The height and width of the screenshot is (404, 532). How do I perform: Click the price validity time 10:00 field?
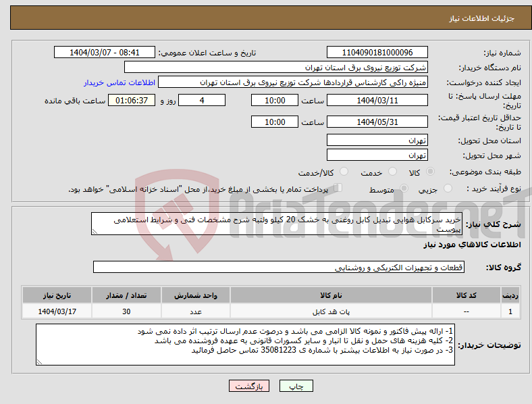pyautogui.click(x=275, y=122)
